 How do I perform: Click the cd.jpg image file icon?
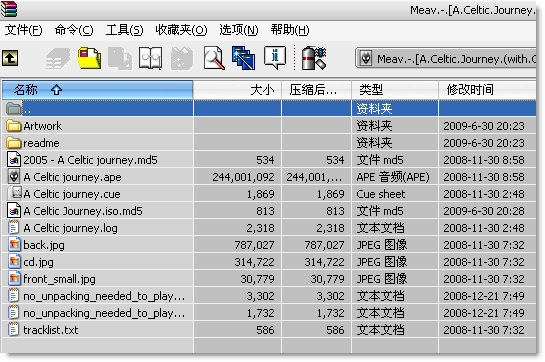14,262
